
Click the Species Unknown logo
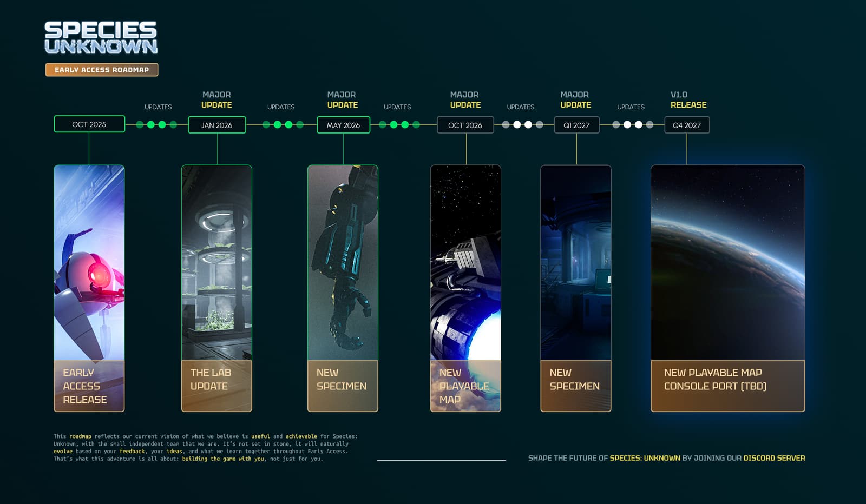coord(101,37)
